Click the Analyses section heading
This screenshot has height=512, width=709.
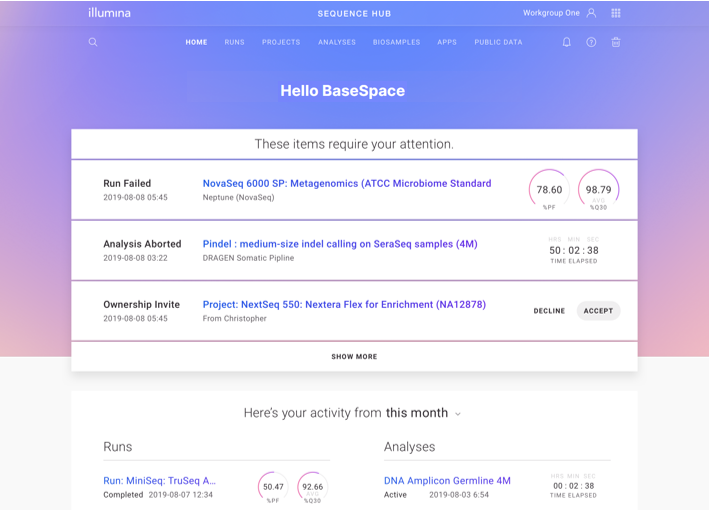coord(409,446)
